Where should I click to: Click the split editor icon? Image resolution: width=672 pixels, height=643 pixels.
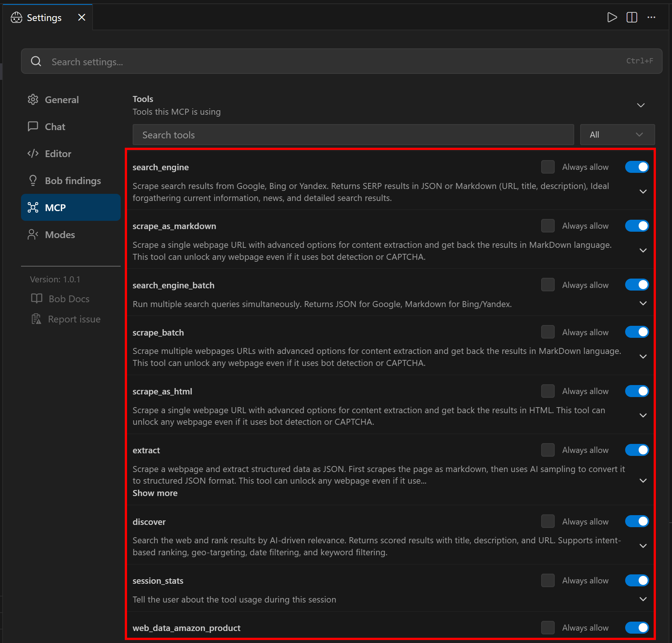[x=632, y=17]
